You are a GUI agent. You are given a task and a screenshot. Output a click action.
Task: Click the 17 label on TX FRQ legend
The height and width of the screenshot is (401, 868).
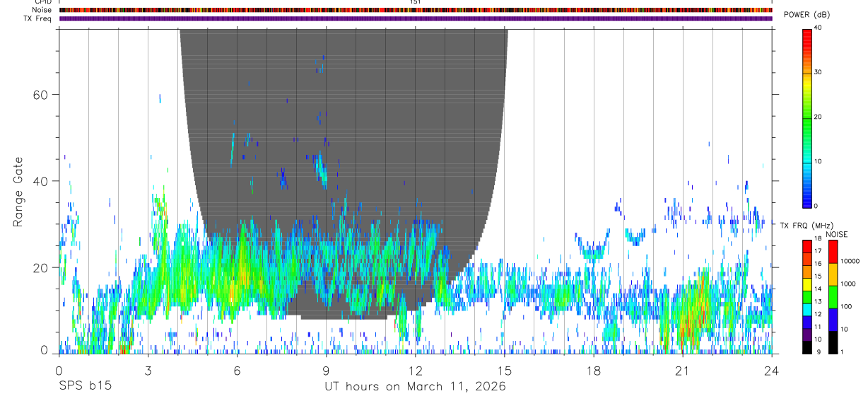coord(817,251)
